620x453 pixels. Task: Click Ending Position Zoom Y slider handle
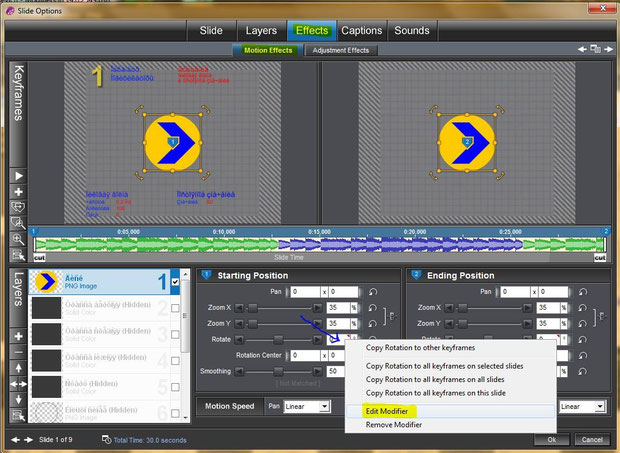click(462, 323)
